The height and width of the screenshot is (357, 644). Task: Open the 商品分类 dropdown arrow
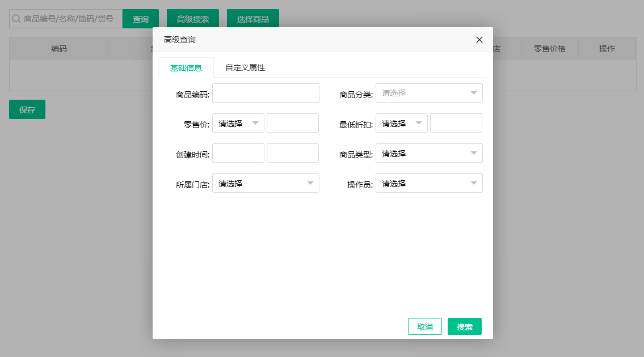pyautogui.click(x=474, y=93)
